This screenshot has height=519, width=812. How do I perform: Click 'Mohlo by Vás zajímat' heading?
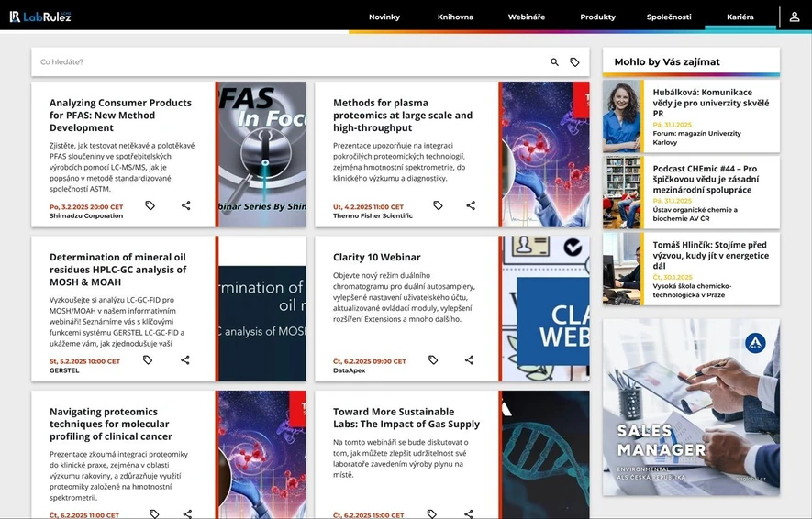point(667,61)
